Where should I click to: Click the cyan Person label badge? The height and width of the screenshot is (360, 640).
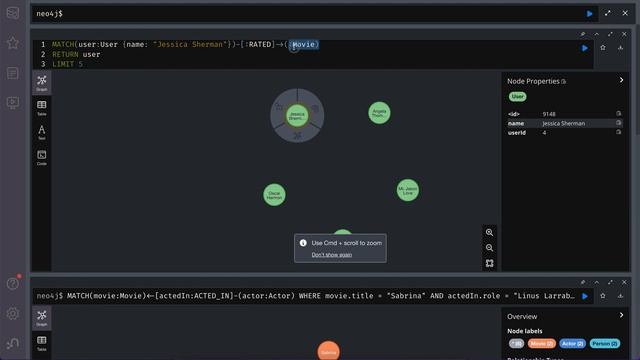pyautogui.click(x=604, y=344)
